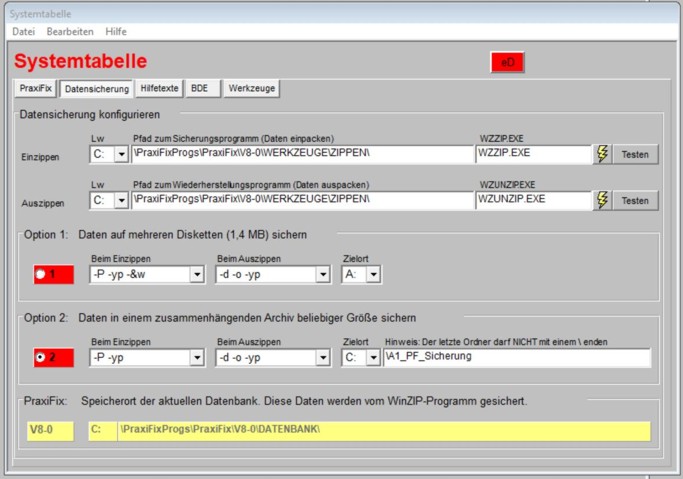The width and height of the screenshot is (683, 479).
Task: Open the Hilfetexte tab
Action: [x=160, y=88]
